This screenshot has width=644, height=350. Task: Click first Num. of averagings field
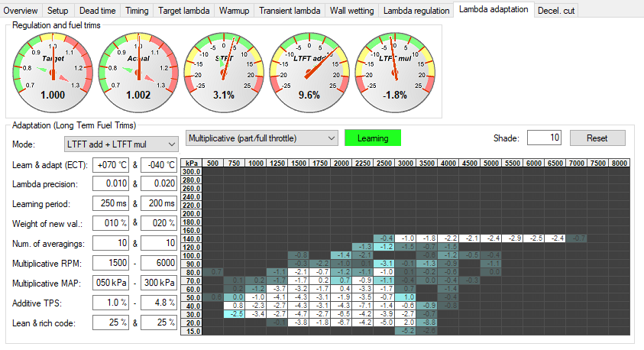[x=111, y=243]
